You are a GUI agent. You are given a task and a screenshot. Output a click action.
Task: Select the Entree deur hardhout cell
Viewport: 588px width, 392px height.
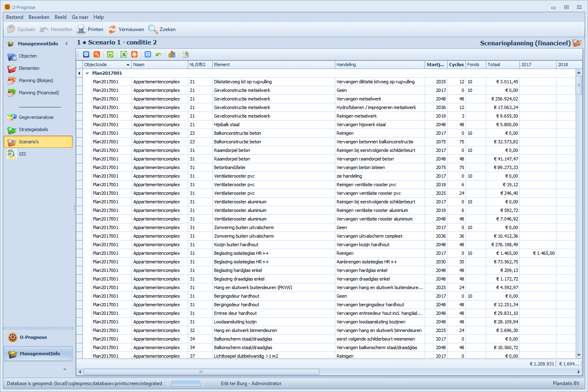pyautogui.click(x=274, y=313)
